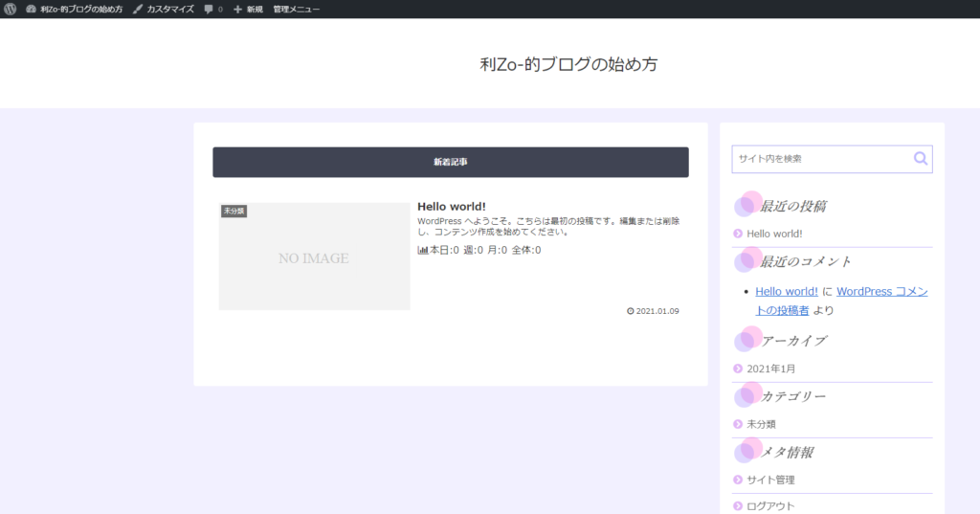Screen dimensions: 980x514
Task: Click the bar chart icon under the post
Action: [x=423, y=250]
